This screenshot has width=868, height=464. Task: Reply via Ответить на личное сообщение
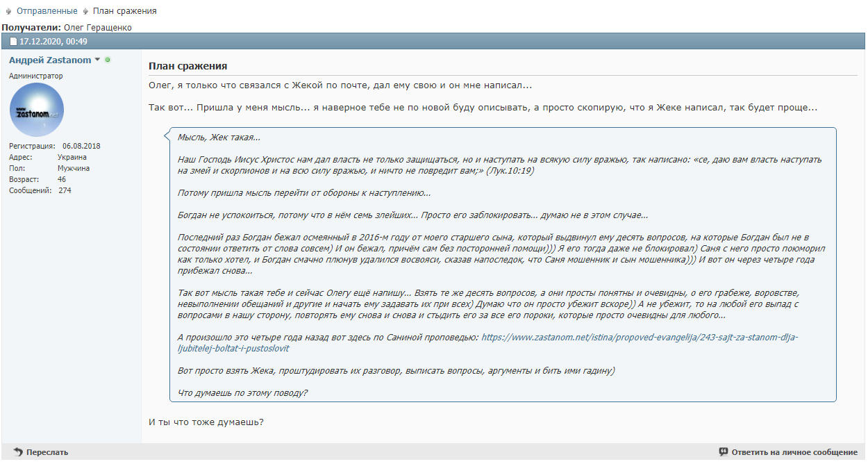(x=794, y=452)
